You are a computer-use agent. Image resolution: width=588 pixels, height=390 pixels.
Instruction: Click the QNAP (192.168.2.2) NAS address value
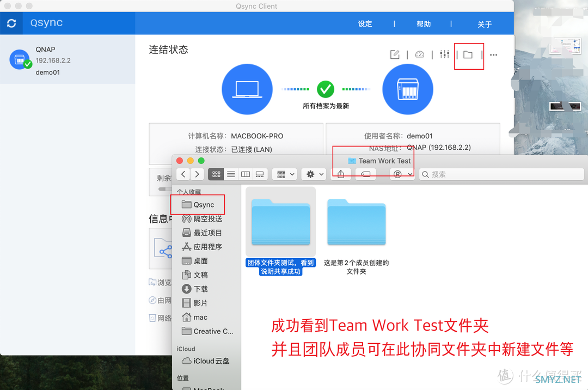439,148
